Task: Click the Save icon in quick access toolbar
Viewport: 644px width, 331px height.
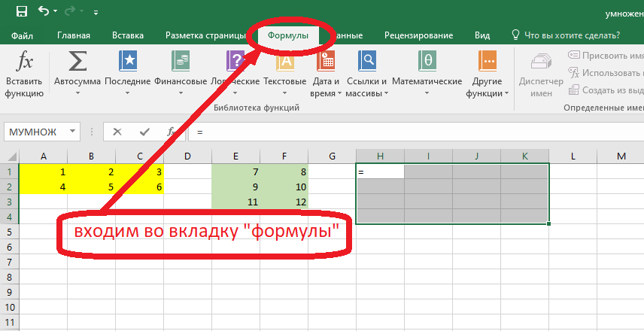Action: 22,11
